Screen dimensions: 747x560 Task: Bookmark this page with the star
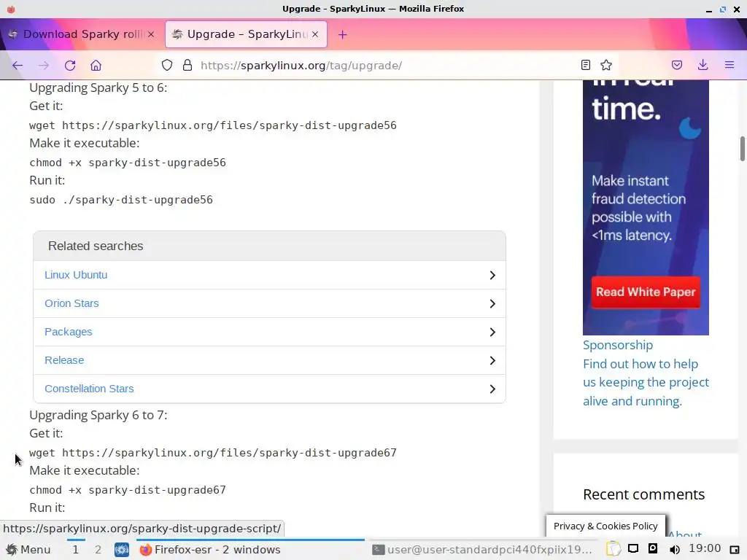pyautogui.click(x=606, y=65)
